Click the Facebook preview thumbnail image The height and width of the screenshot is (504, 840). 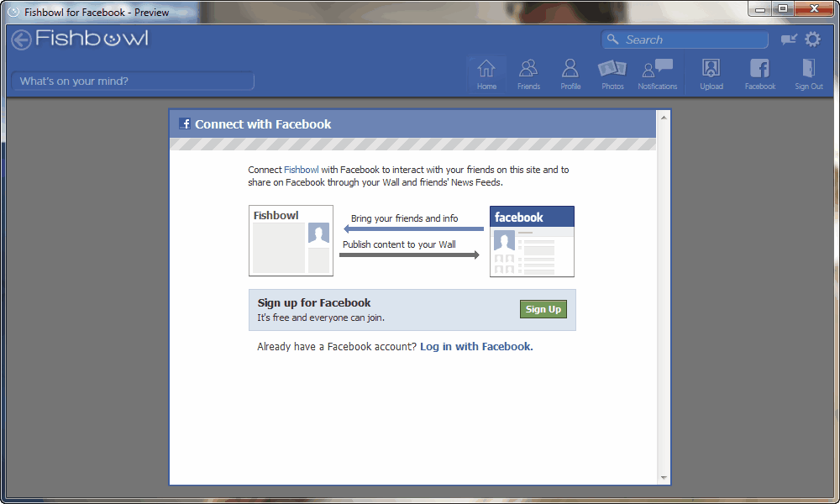pos(532,241)
